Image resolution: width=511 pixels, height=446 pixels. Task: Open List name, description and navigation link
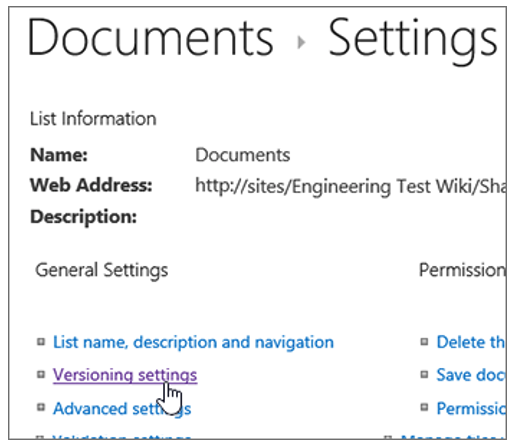[193, 342]
